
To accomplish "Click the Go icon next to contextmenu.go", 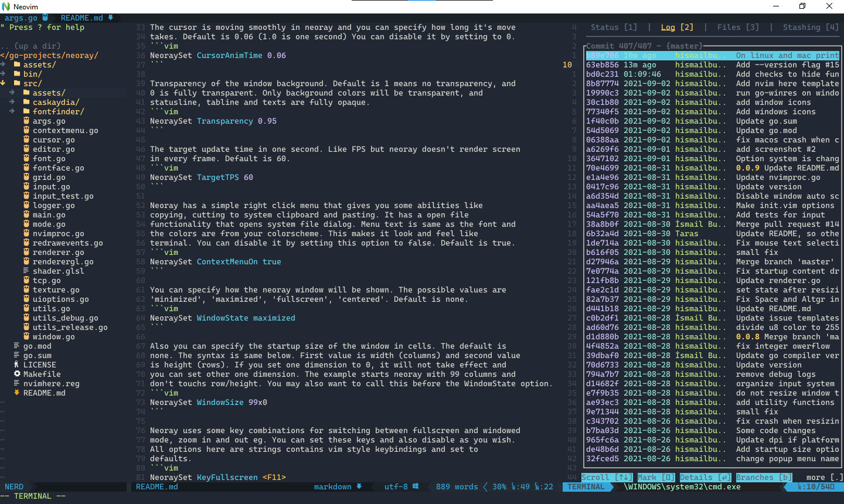I will coord(26,130).
